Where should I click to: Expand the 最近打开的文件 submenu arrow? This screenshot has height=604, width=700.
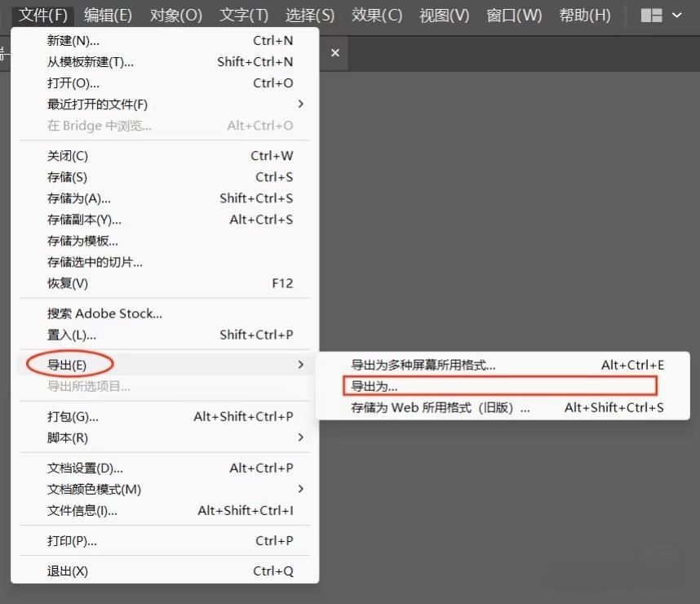point(300,104)
